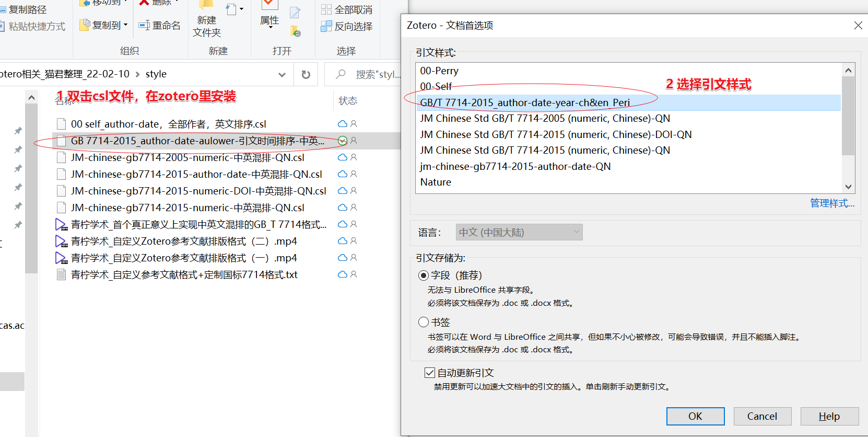Viewport: 868px width, 437px height.
Task: Click the video icon of 排版格式（二）.mp4
Action: pos(61,241)
